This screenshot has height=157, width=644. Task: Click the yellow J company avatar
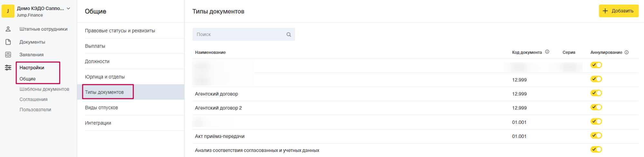(x=8, y=11)
